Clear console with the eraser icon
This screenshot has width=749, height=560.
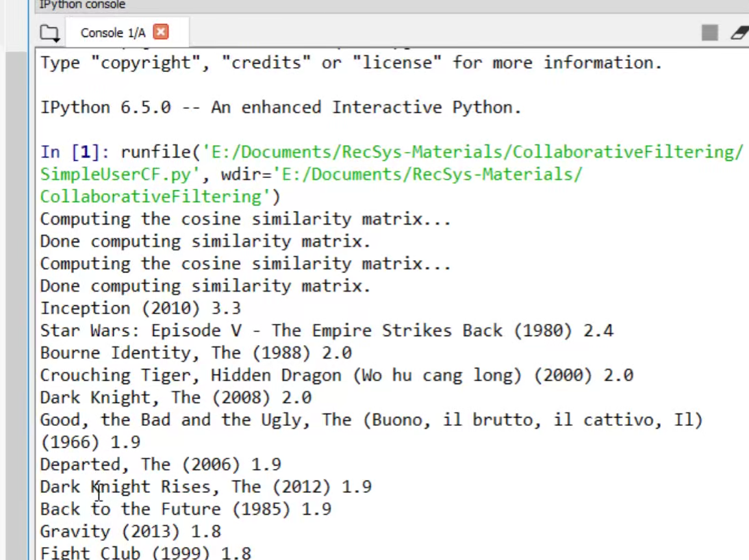coord(739,32)
